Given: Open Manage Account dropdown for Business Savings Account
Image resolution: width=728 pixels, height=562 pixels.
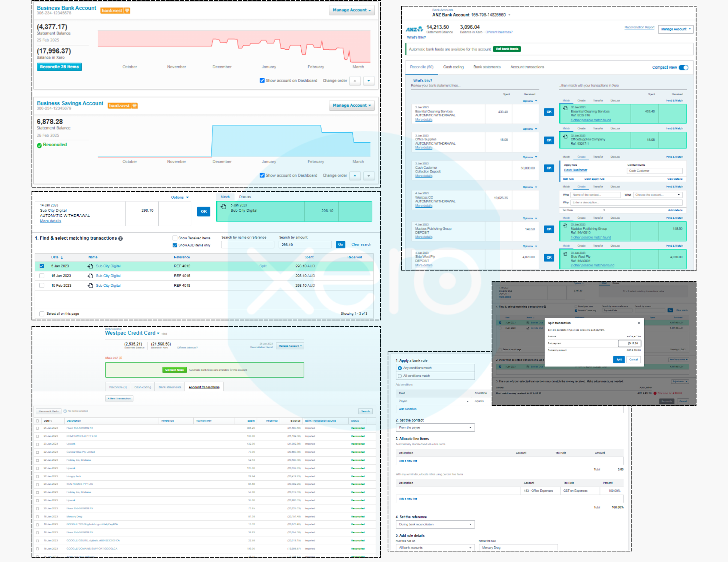Looking at the screenshot, I should click(352, 105).
